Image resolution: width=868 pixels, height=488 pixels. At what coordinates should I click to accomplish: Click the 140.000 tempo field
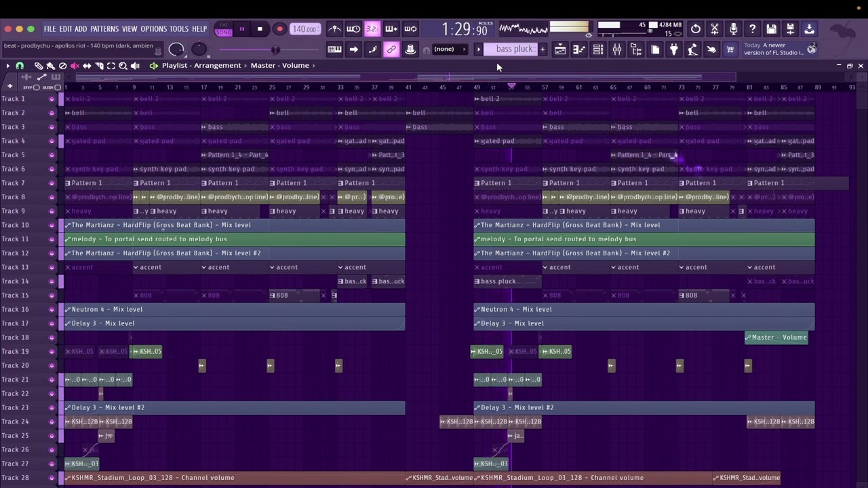point(304,29)
